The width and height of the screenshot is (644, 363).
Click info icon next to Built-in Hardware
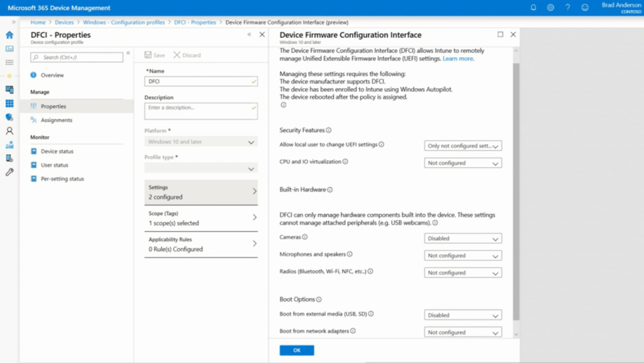tap(330, 190)
